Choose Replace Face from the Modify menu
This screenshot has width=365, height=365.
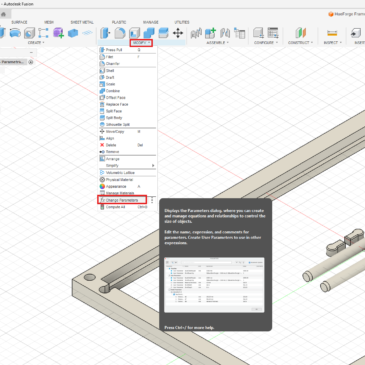pyautogui.click(x=127, y=104)
